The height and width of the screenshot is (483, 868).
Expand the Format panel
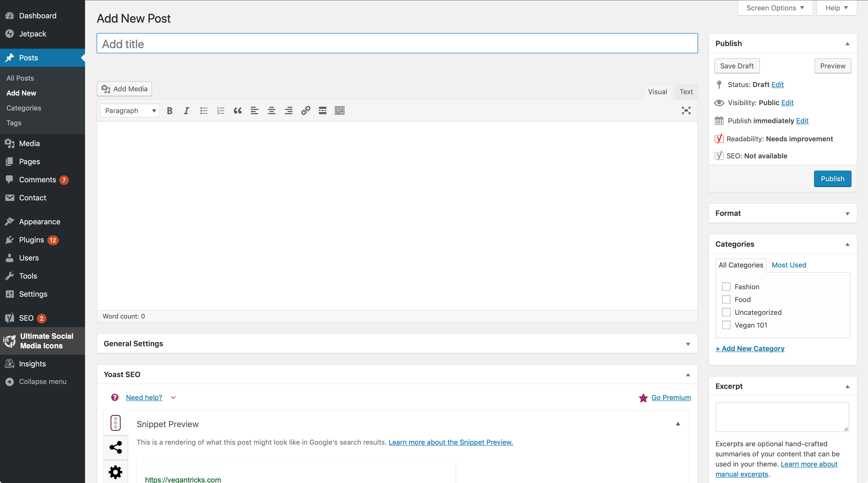[782, 213]
